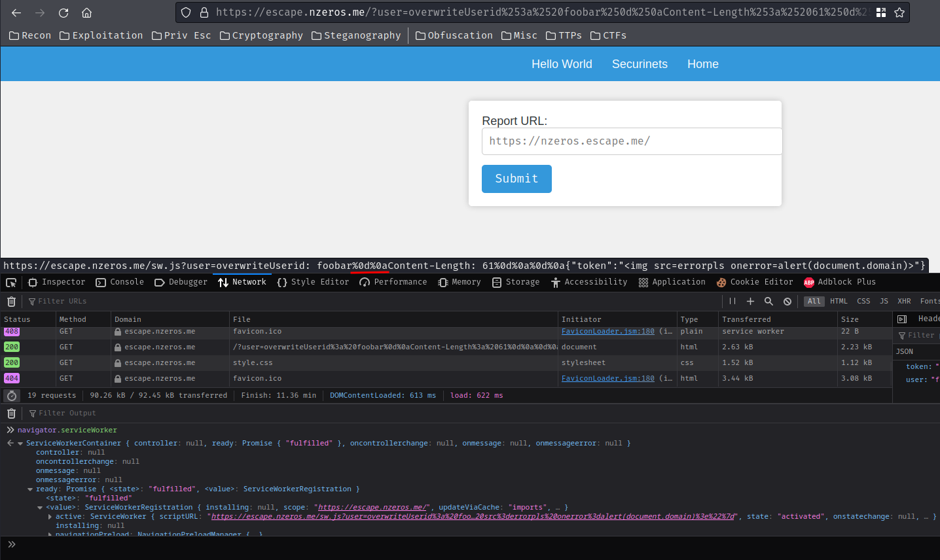
Task: Bookmark this page with the star icon
Action: pos(899,12)
